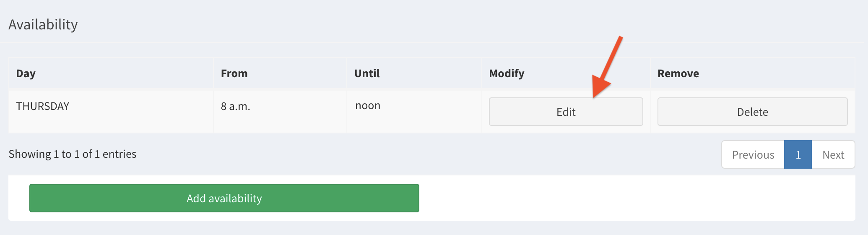Click the red arrow annotation
The height and width of the screenshot is (235, 868).
tap(607, 67)
